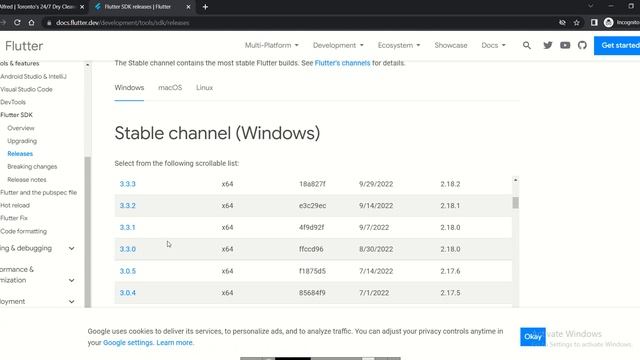640x360 pixels.
Task: Click the sidebar scroll-up arrow
Action: pyautogui.click(x=87, y=64)
